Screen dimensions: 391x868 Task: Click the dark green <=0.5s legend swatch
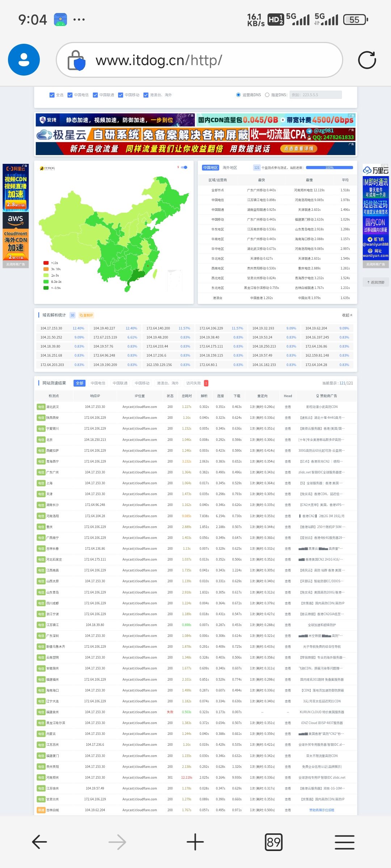click(x=46, y=288)
